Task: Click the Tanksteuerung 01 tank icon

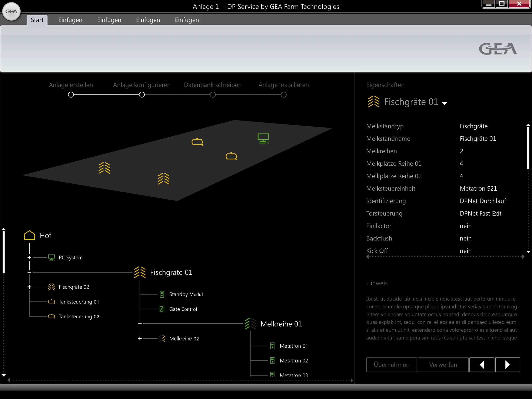Action: click(x=51, y=302)
